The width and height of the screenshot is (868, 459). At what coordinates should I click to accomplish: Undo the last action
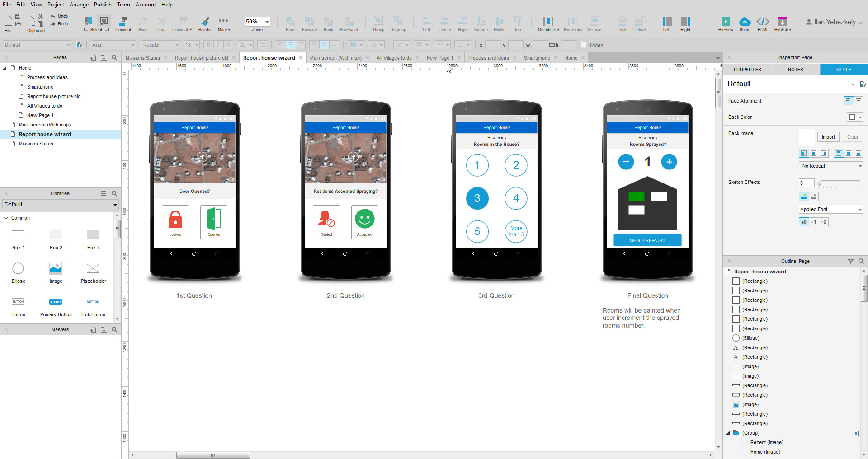click(x=59, y=16)
